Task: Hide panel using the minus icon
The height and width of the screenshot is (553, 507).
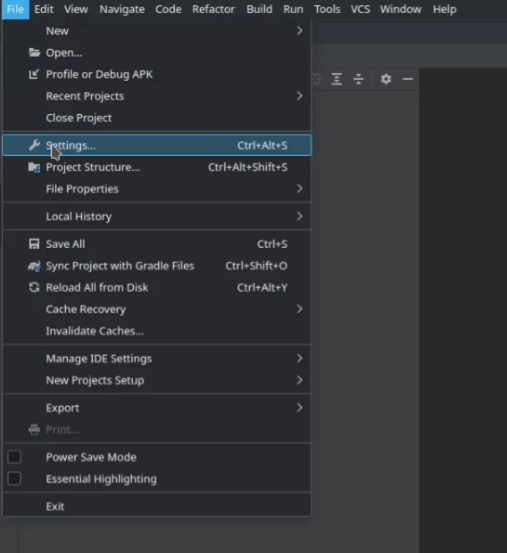Action: click(408, 79)
